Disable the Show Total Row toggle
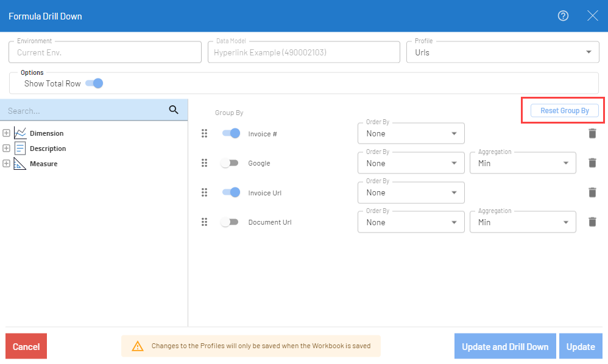Viewport: 608px width, 364px height. coord(94,83)
